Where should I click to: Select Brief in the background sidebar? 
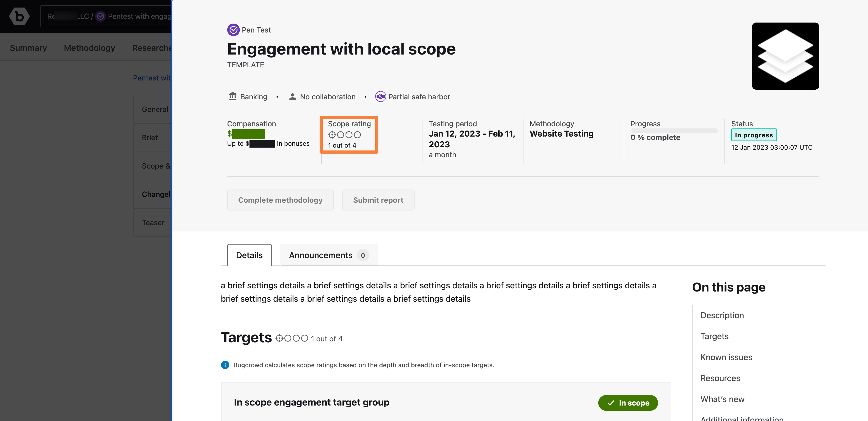pyautogui.click(x=152, y=138)
